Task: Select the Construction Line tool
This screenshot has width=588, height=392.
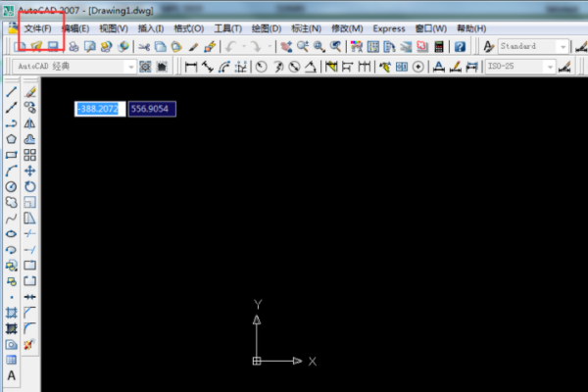Action: [11, 108]
